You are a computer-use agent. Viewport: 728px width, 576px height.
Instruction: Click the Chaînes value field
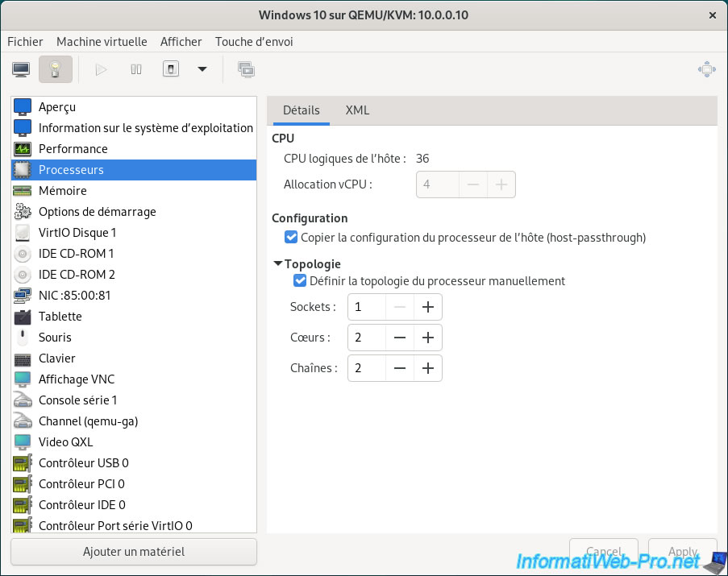[x=367, y=368]
